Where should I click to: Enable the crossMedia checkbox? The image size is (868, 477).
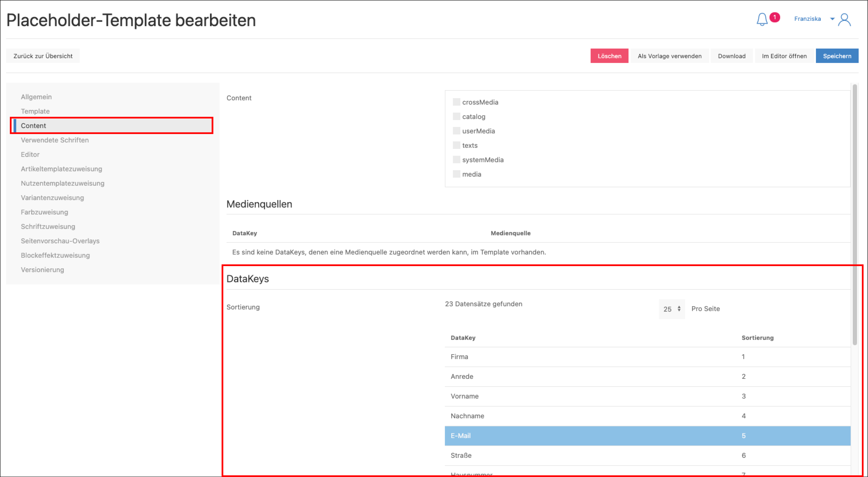tap(456, 102)
